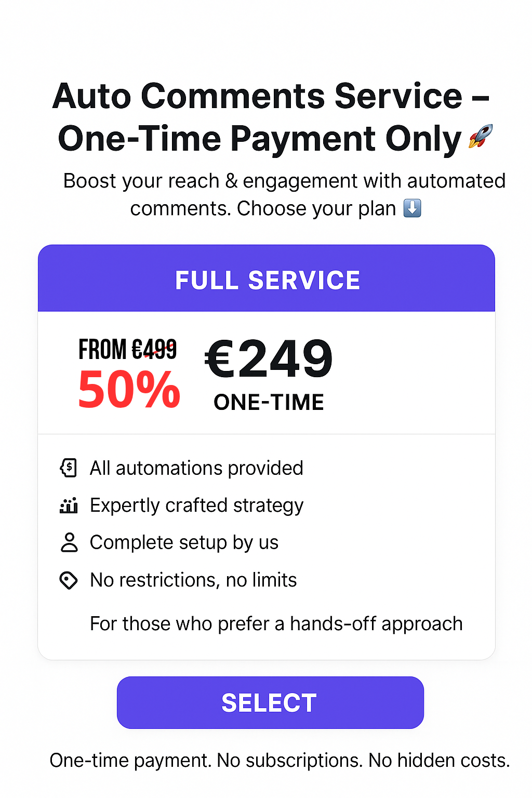Click the crossed-out FROM €499 price
Image resolution: width=532 pixels, height=798 pixels.
tap(128, 349)
